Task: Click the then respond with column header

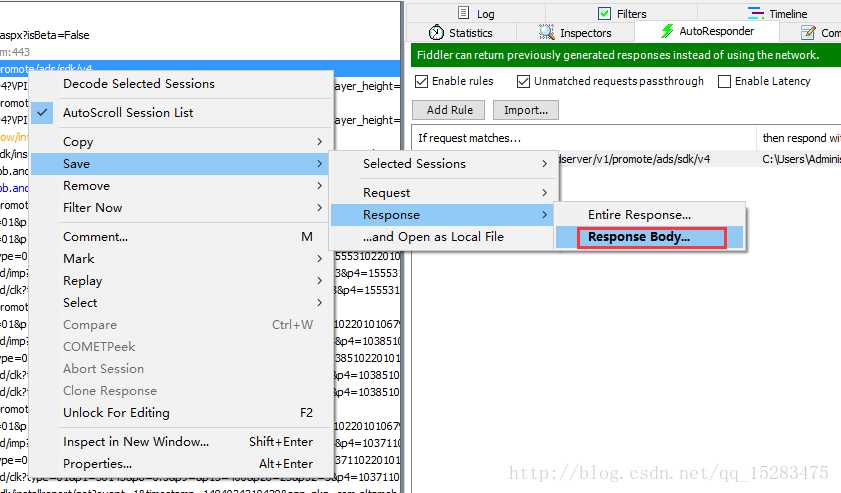Action: 799,138
